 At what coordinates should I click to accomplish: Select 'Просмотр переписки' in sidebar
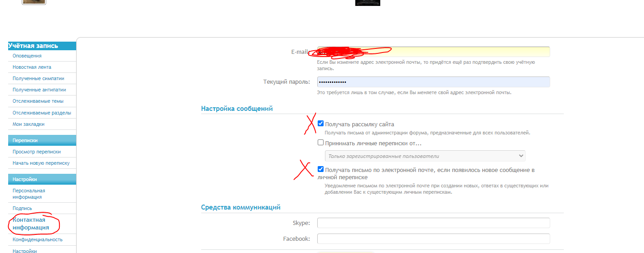[x=37, y=152]
